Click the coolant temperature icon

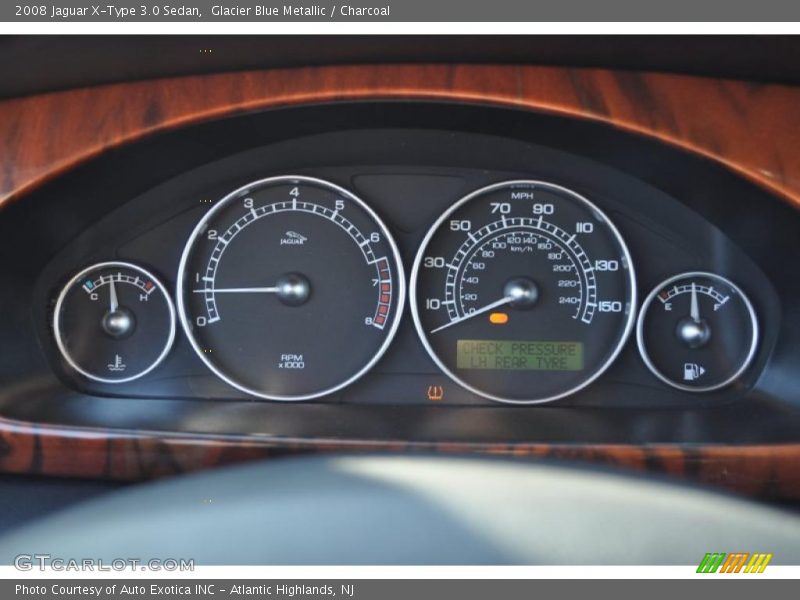[x=117, y=363]
